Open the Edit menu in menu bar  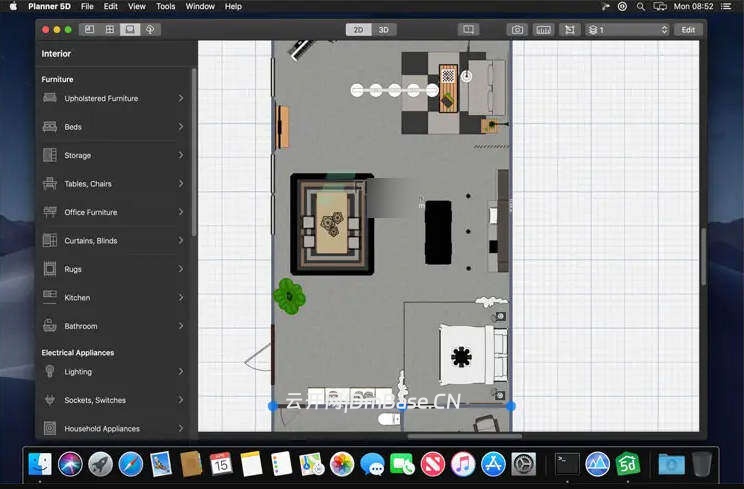(x=111, y=7)
